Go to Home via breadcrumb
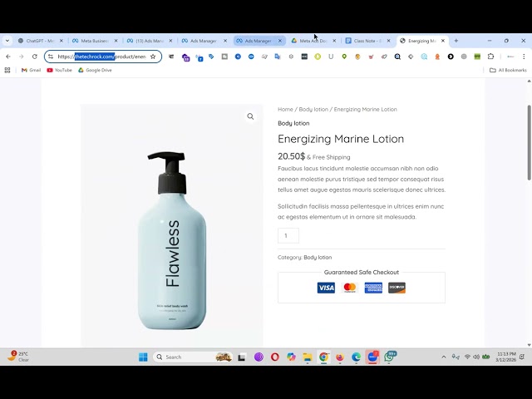 pos(285,109)
